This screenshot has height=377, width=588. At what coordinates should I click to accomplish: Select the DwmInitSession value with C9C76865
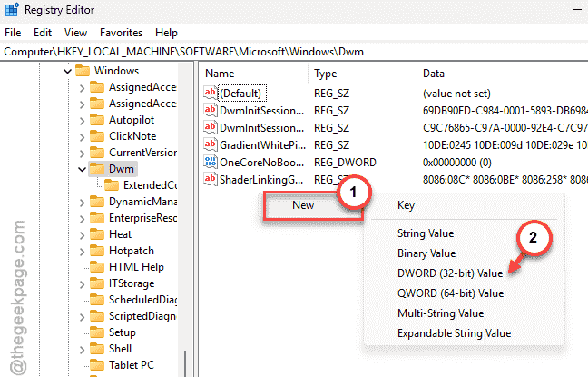point(261,128)
